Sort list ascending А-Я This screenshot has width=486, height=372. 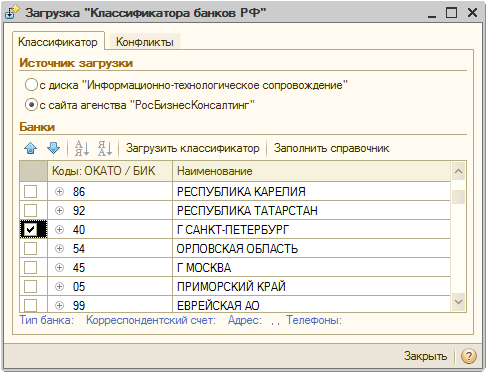[82, 148]
